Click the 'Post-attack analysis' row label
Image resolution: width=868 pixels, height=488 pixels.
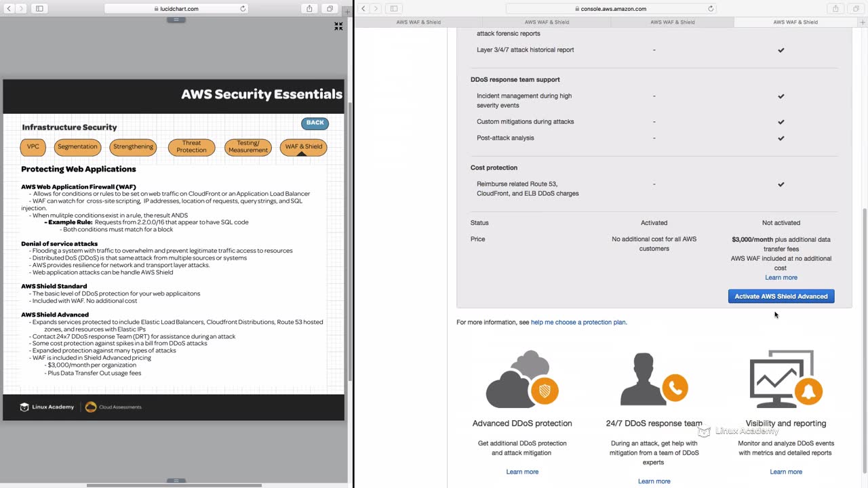click(505, 138)
